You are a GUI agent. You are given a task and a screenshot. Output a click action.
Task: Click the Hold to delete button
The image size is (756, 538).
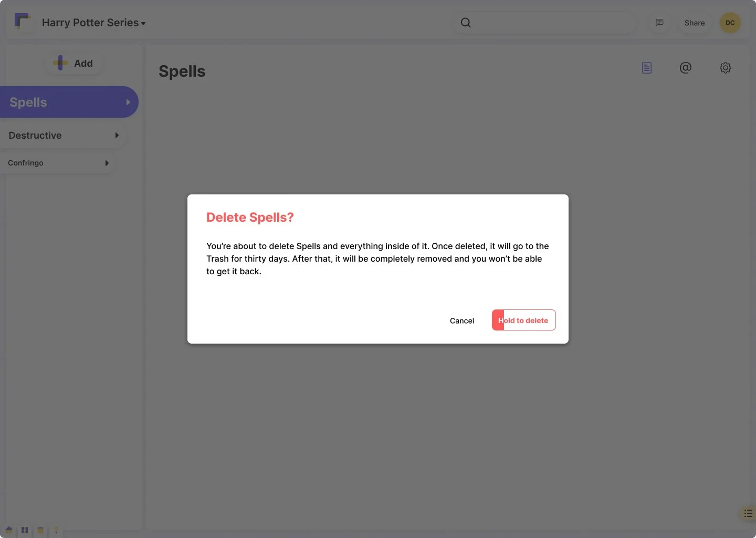click(523, 320)
